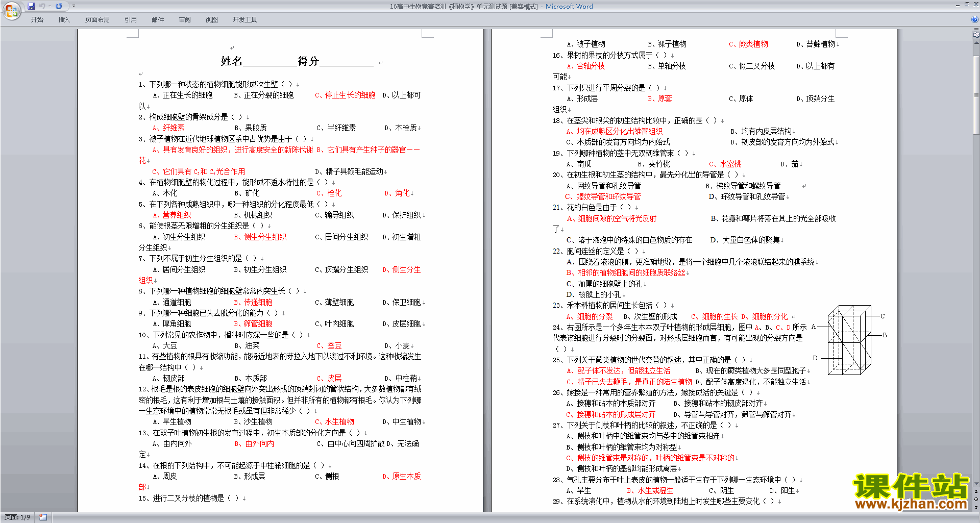Click option C、加厚的细胞壁上的孔 in question 22

coord(604,284)
